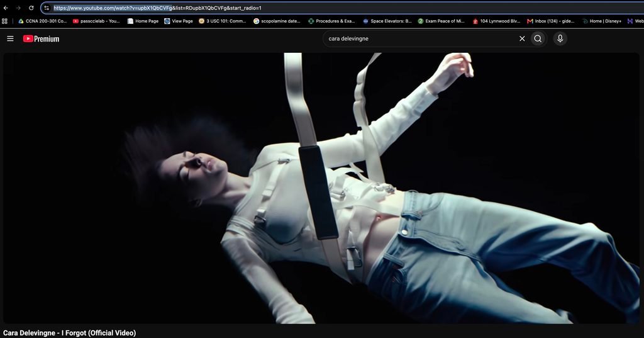Screen dimensions: 644x338
Task: Clear the search query with X
Action: point(522,38)
